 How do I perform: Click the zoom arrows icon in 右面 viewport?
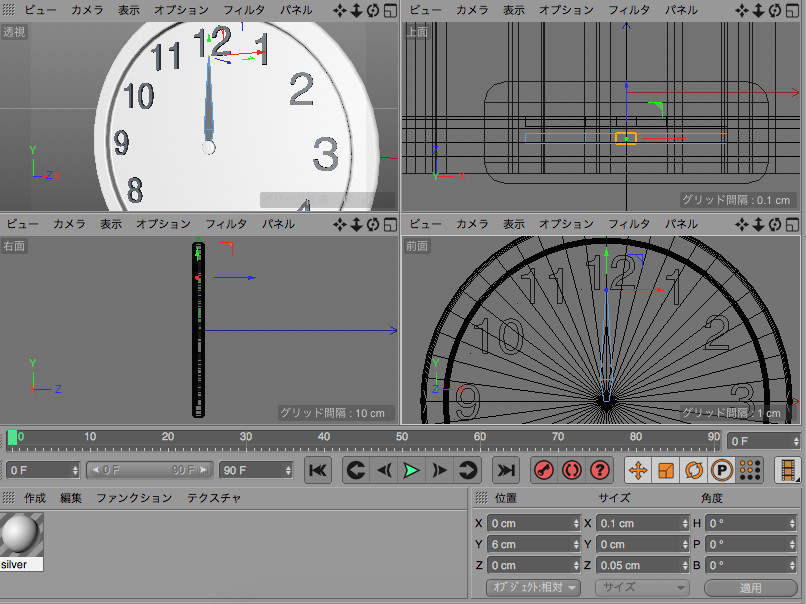coord(356,225)
